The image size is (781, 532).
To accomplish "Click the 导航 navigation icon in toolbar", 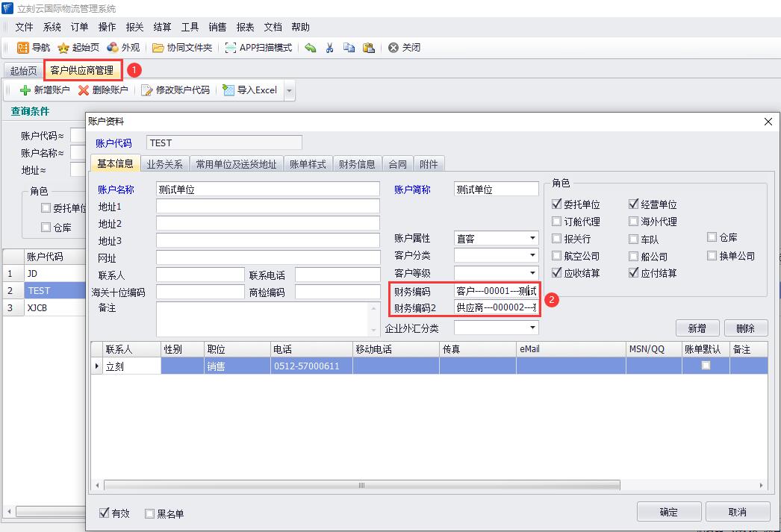I will coord(22,48).
